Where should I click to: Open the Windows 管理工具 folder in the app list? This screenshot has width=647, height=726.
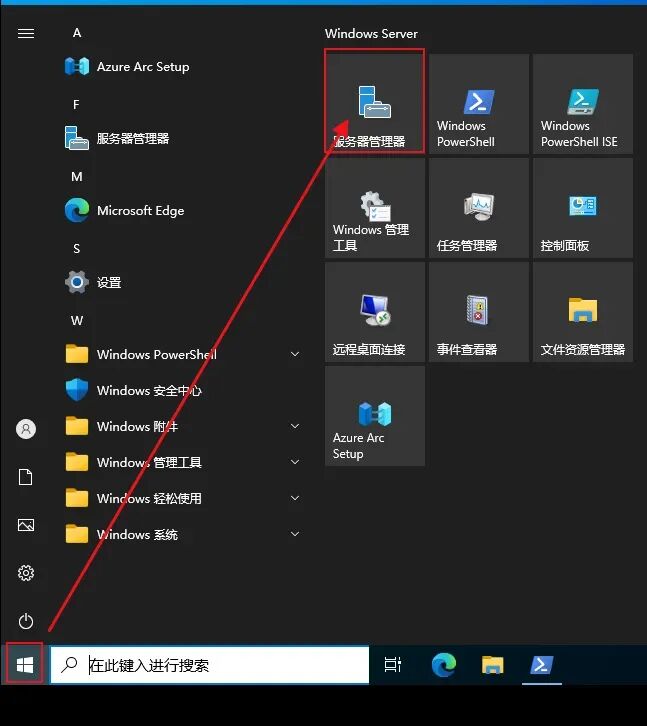(182, 462)
